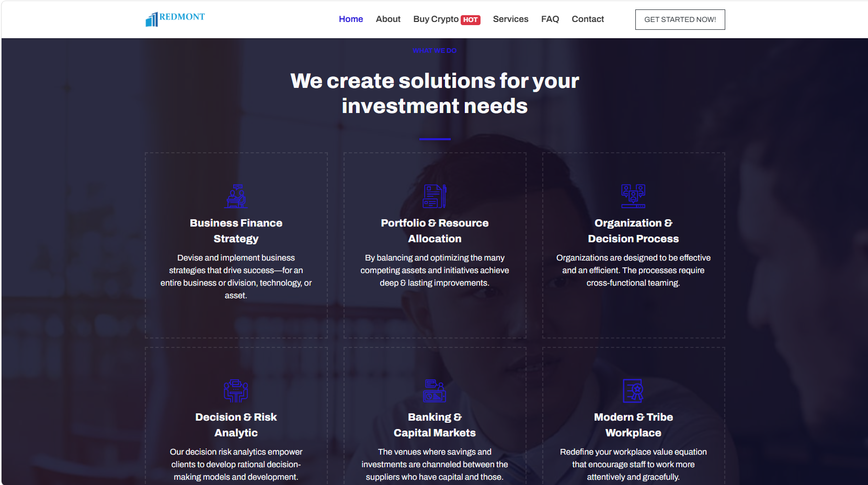
Task: Click the red HOT badge
Action: point(471,20)
